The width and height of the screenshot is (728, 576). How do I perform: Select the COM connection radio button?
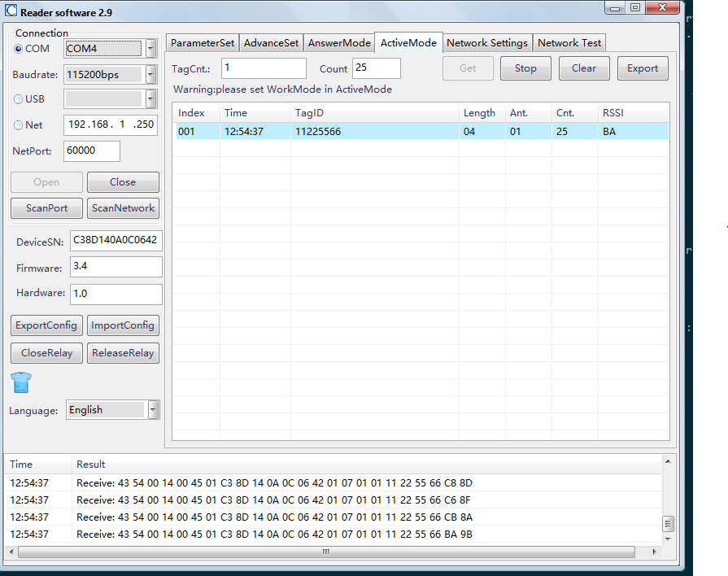(19, 49)
